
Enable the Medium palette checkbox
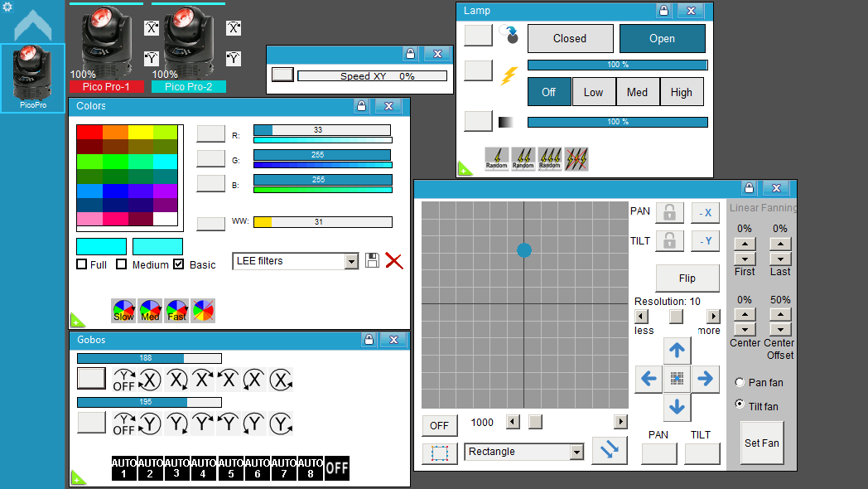pyautogui.click(x=122, y=264)
